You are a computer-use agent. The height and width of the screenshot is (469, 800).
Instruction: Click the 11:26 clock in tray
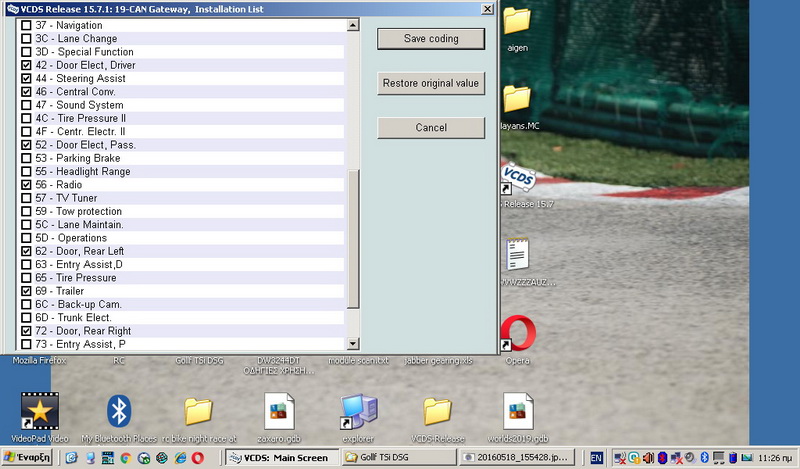coord(774,458)
